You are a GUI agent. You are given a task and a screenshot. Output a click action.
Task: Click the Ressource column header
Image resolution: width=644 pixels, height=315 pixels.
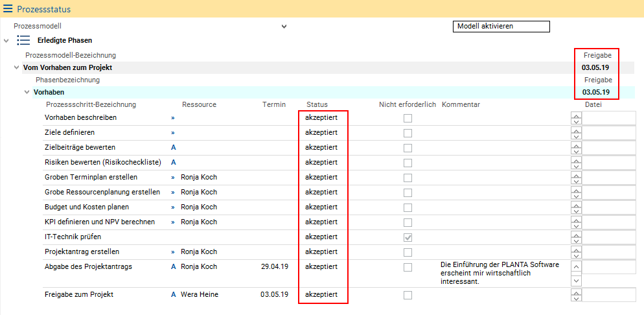point(199,104)
